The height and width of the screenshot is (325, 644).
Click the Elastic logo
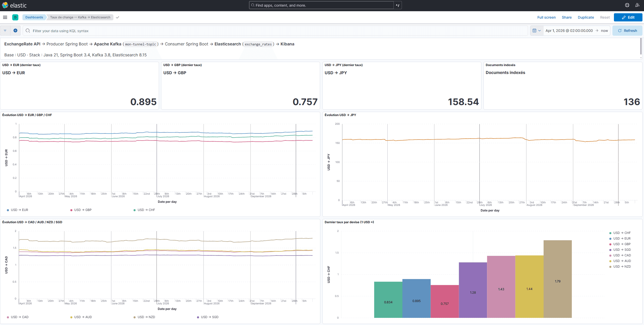pos(14,5)
